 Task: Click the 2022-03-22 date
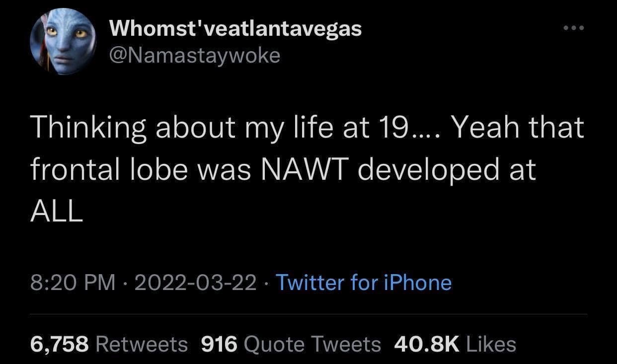(195, 283)
